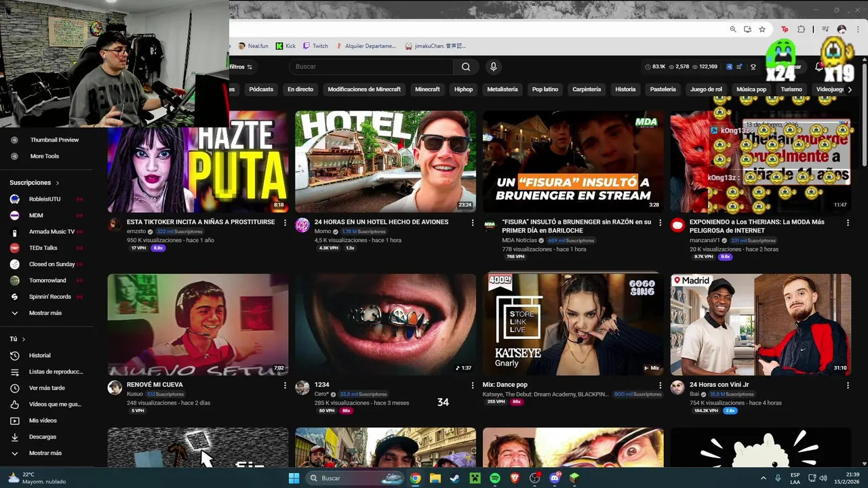The width and height of the screenshot is (868, 488).
Task: Select the Pódcasts category chip
Action: tap(261, 89)
